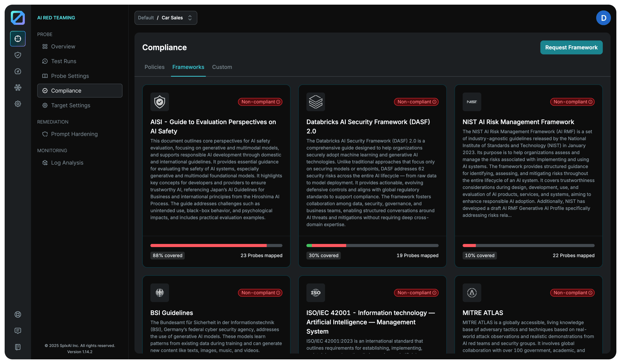Open the help lifebuoy icon at bottom left

tap(18, 314)
